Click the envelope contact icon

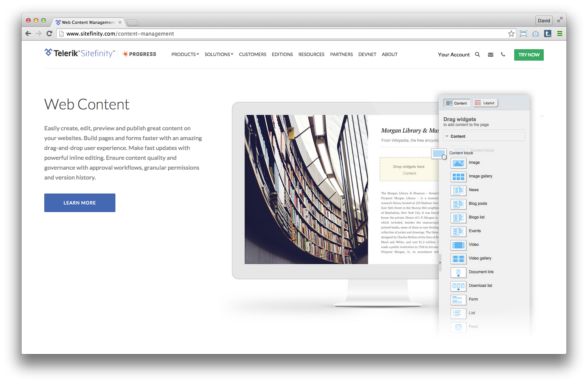point(491,55)
